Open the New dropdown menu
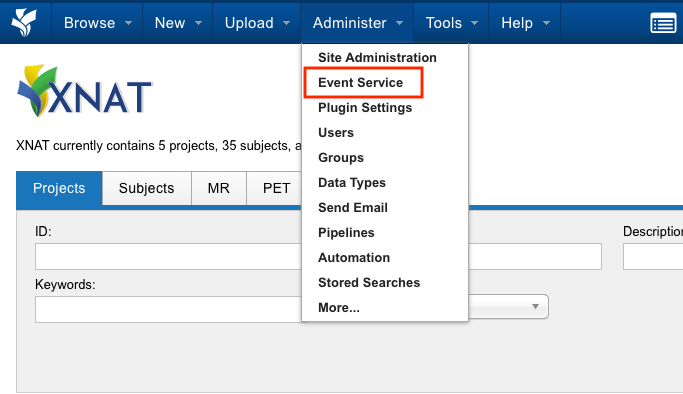 click(178, 23)
